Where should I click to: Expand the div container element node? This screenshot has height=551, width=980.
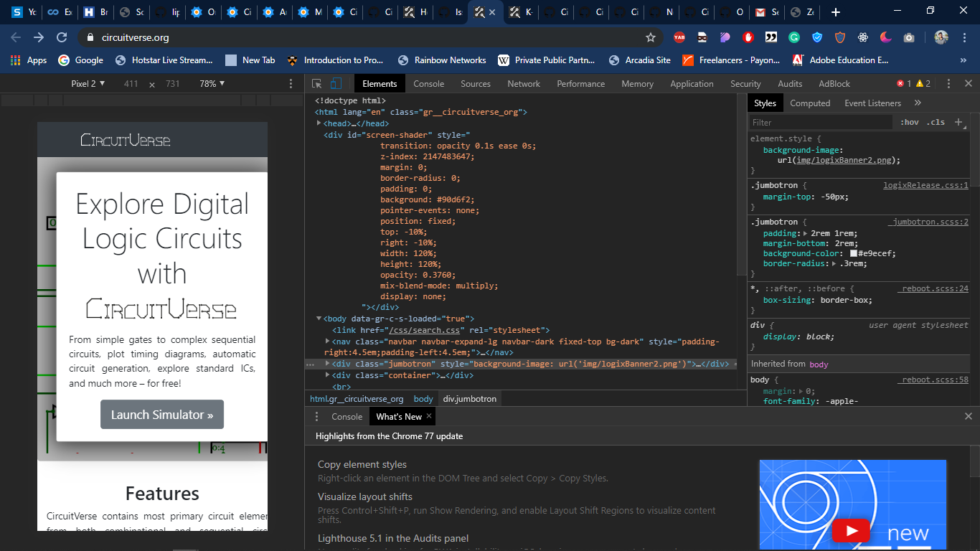coord(328,375)
